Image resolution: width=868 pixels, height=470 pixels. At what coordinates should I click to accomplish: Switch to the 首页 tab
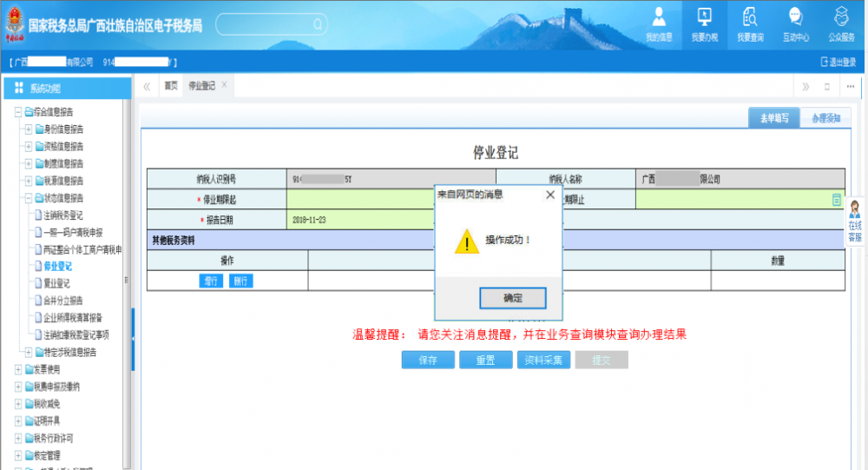pos(171,86)
